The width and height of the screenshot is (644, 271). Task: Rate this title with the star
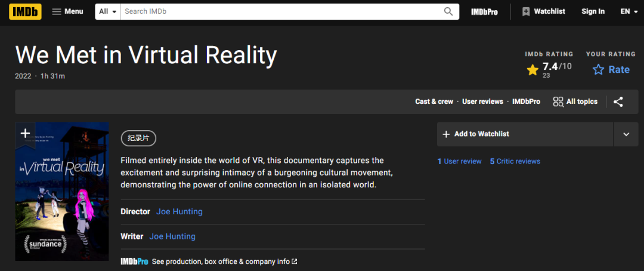click(x=611, y=69)
